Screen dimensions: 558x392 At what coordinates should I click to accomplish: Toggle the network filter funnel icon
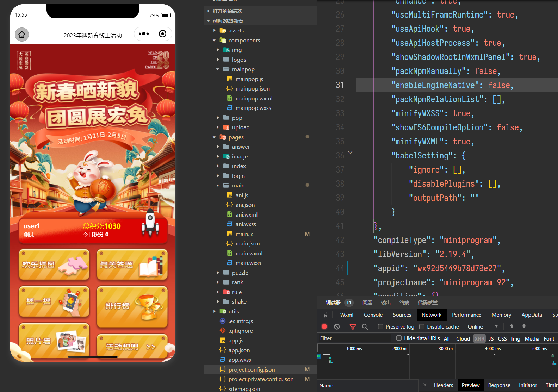(x=352, y=326)
